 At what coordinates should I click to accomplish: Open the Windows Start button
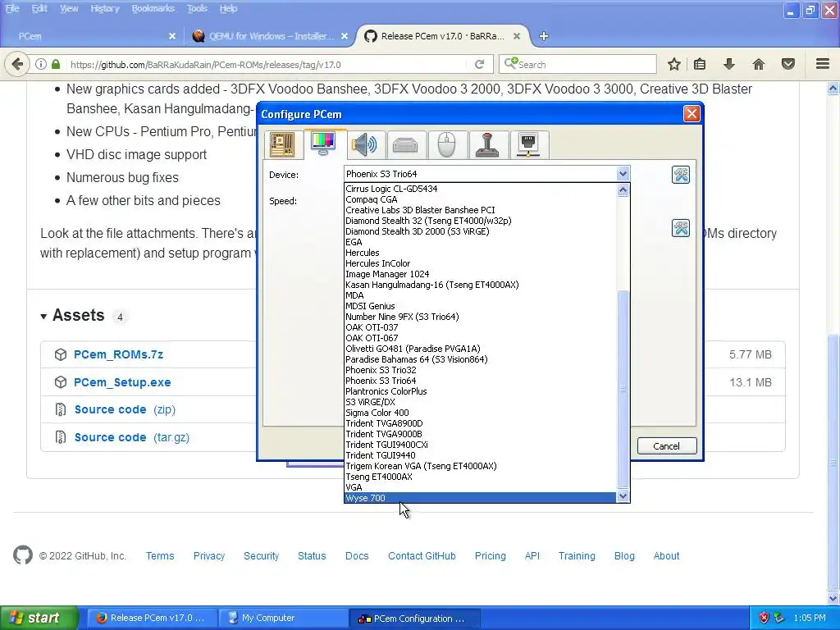pos(39,618)
